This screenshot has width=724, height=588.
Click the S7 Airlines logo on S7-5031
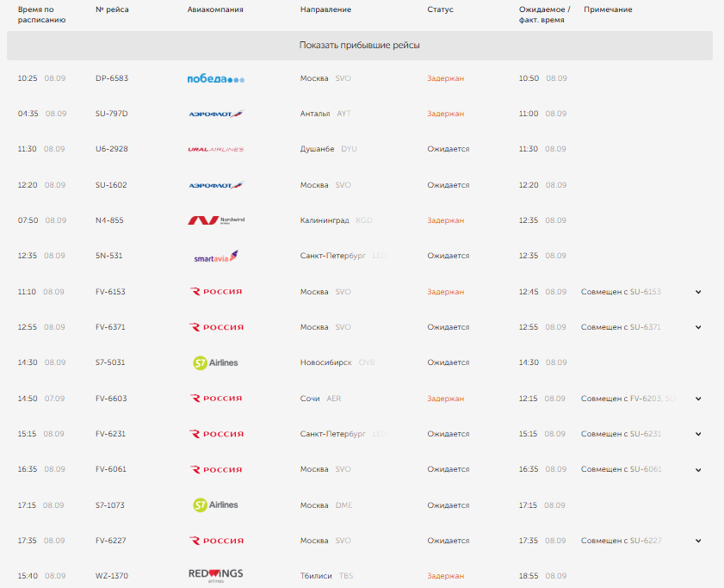coord(215,363)
